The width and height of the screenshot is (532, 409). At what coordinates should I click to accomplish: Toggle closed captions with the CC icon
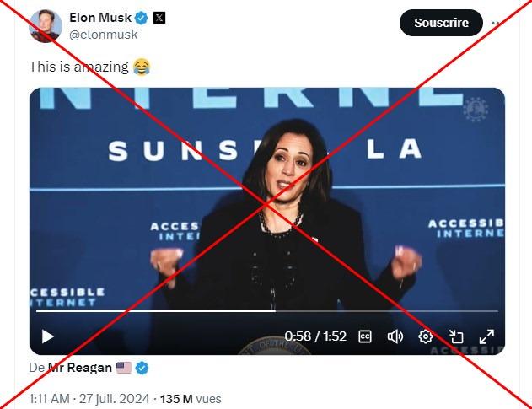coord(365,336)
